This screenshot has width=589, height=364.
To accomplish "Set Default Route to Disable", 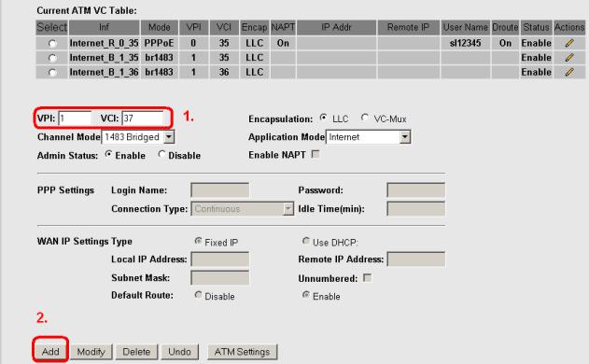I will [198, 295].
